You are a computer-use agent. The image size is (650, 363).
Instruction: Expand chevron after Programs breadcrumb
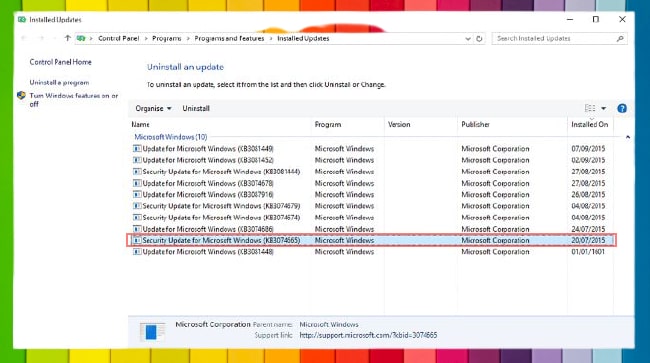pos(188,39)
